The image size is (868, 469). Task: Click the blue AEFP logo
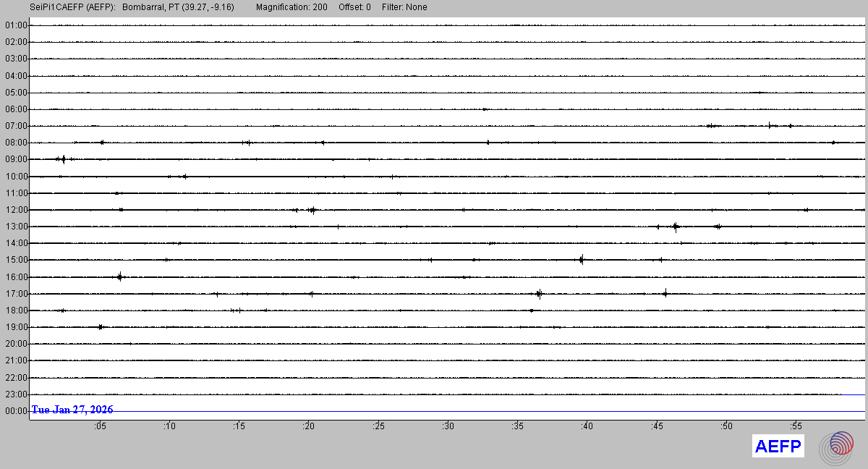click(x=778, y=447)
